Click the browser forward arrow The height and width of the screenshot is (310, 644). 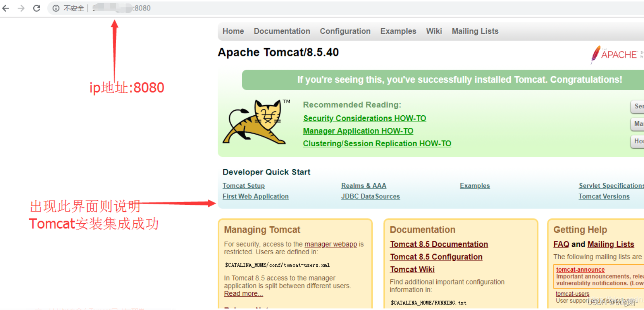[21, 8]
